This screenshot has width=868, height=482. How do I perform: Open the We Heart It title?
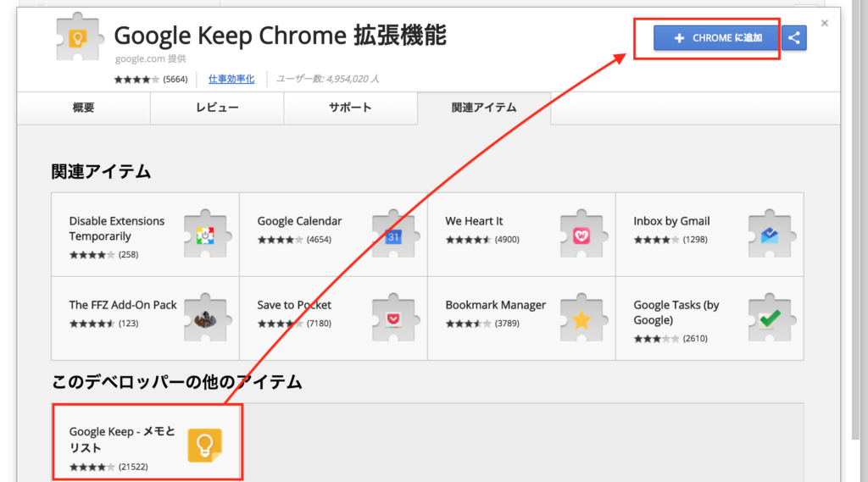474,221
